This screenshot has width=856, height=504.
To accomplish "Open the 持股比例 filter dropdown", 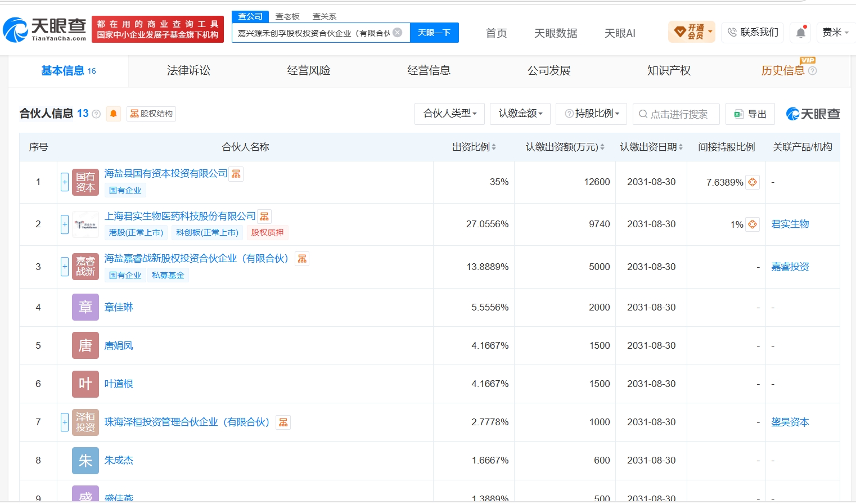I will [x=591, y=114].
